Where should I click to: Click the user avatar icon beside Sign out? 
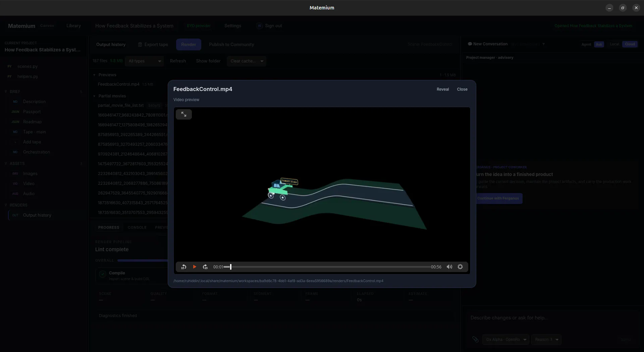point(259,26)
